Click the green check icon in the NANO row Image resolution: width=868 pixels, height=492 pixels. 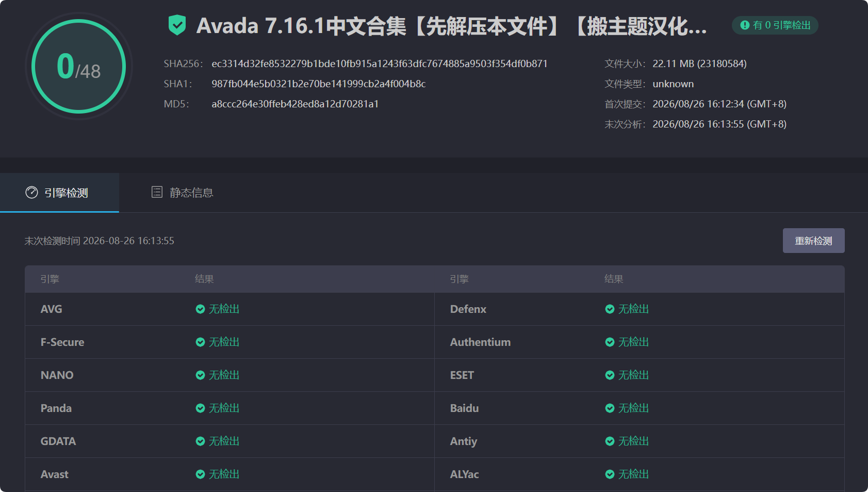click(x=200, y=375)
